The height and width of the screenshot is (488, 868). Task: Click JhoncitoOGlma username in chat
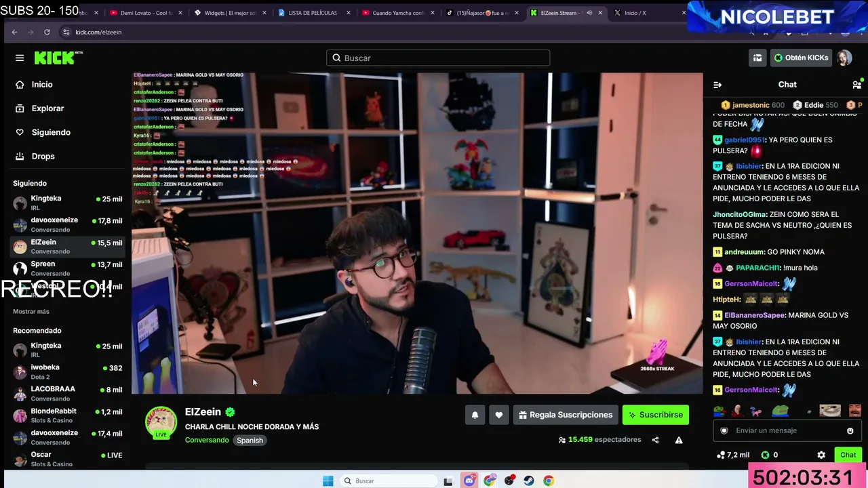[x=739, y=214]
